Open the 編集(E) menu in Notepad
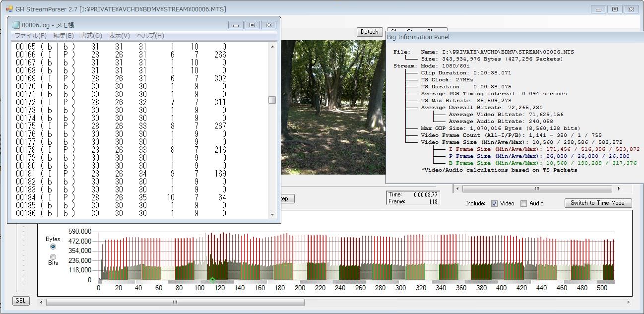 [x=64, y=36]
